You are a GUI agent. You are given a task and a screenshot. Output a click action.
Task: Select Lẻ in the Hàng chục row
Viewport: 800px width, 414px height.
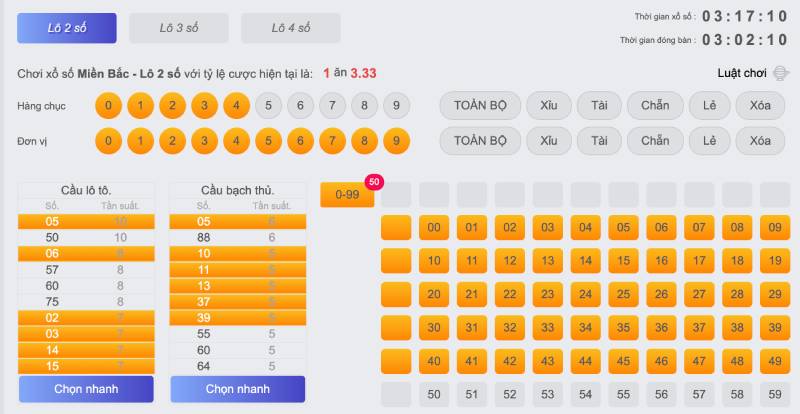click(709, 106)
